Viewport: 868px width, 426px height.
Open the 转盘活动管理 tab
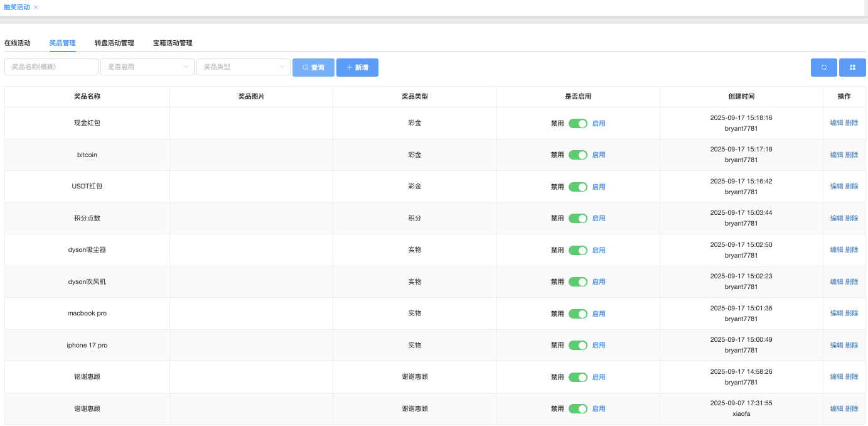click(x=114, y=43)
